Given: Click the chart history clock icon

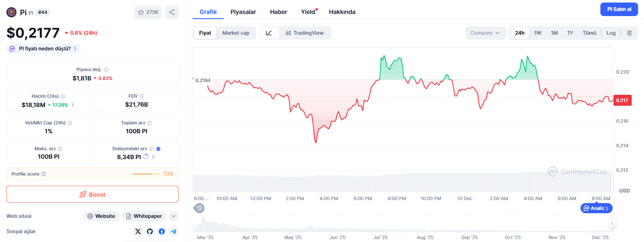Looking at the screenshot, I should (x=199, y=208).
